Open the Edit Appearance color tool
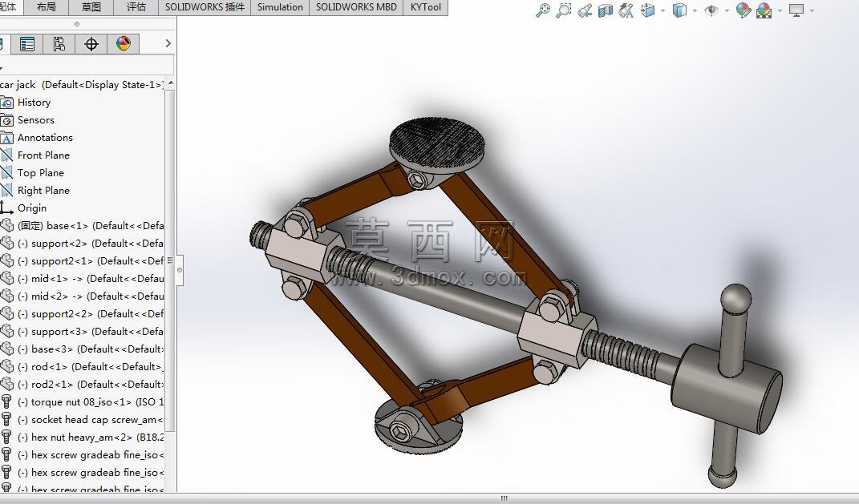Viewport: 859px width, 504px height. pos(743,10)
